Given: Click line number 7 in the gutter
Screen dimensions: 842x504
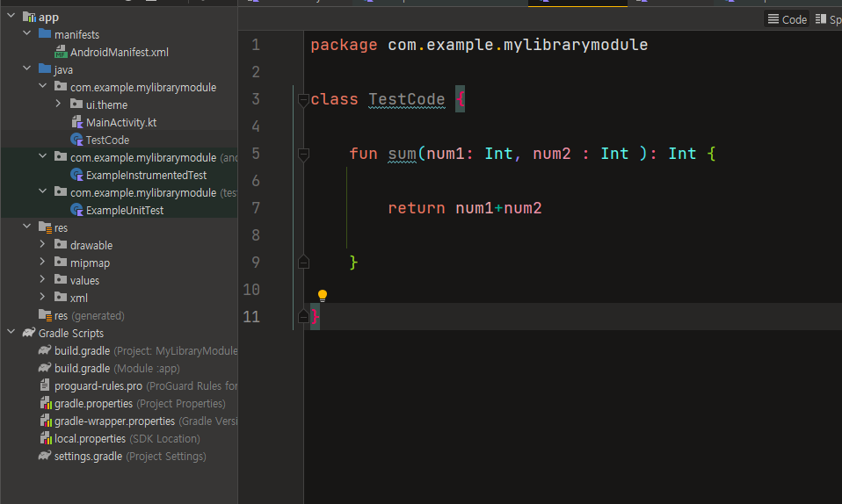Looking at the screenshot, I should tap(256, 208).
